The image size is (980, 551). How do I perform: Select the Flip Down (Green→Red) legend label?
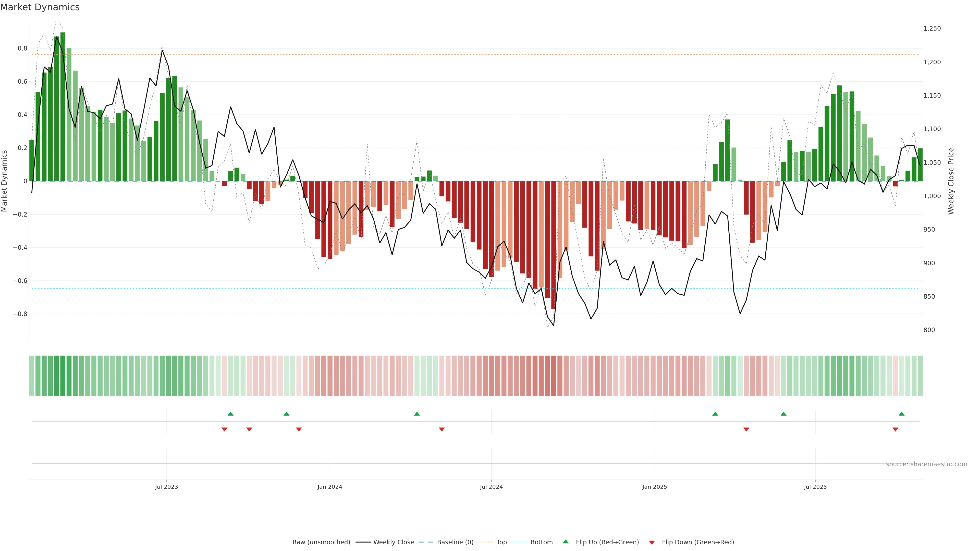pyautogui.click(x=698, y=542)
